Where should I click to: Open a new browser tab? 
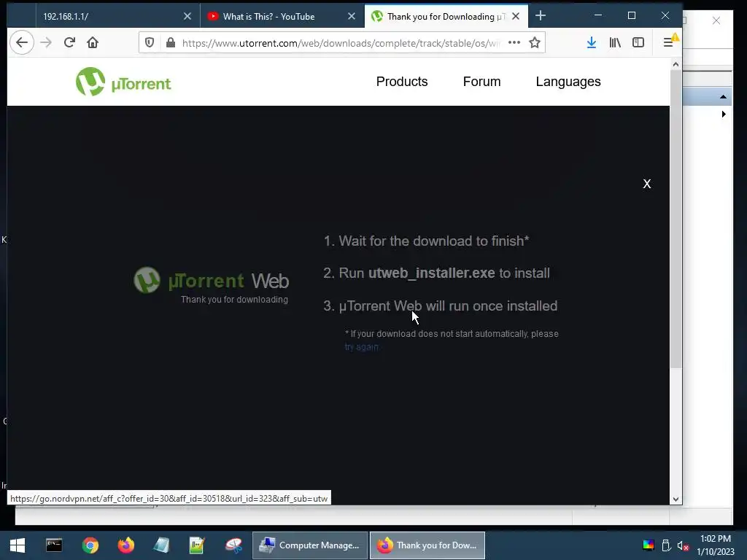point(541,16)
